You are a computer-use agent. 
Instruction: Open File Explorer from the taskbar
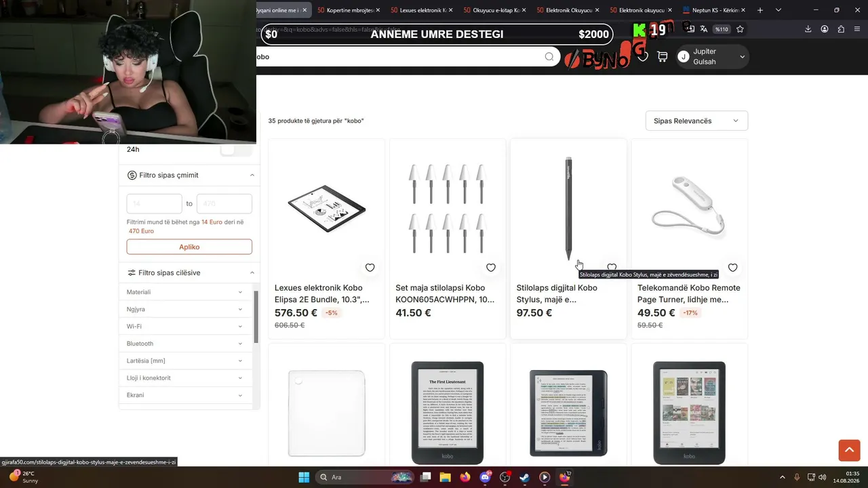[445, 477]
